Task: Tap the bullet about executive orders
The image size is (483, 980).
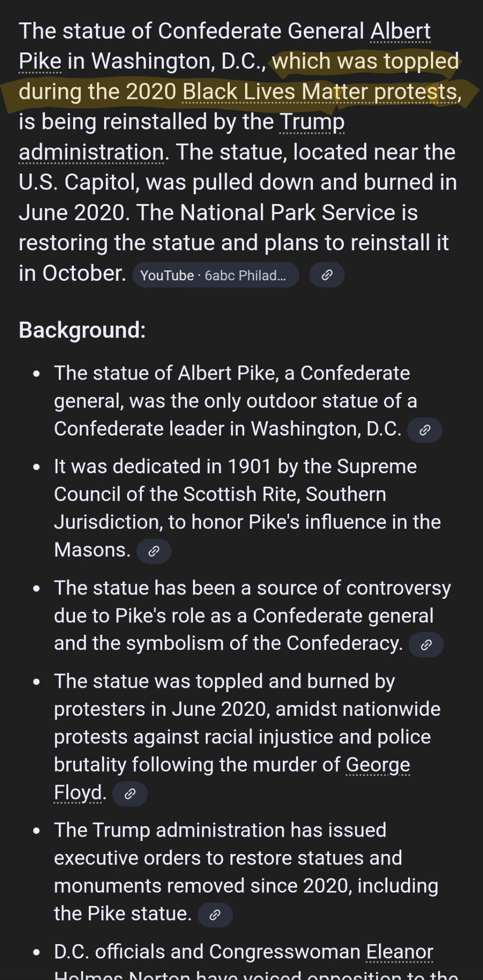Action: click(x=246, y=872)
